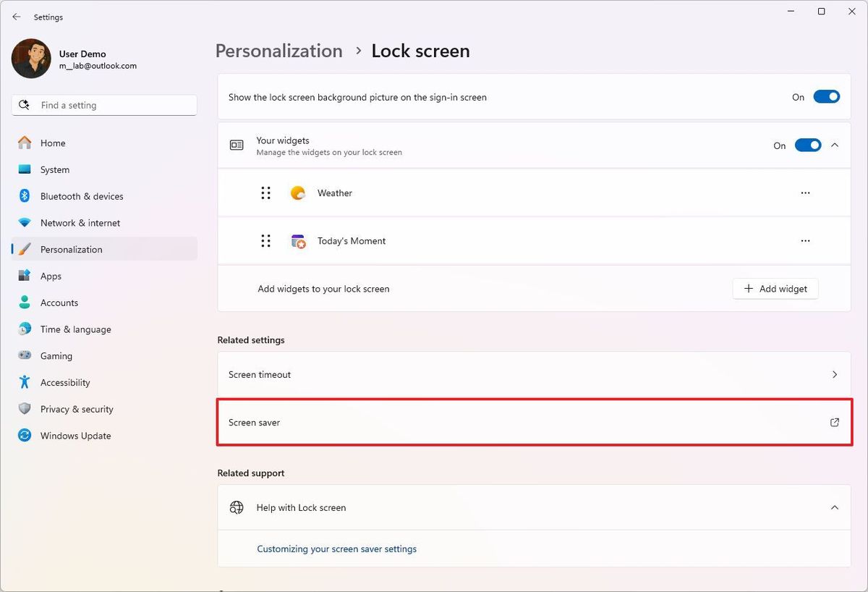The width and height of the screenshot is (868, 592).
Task: Click the Add widget button
Action: click(x=775, y=288)
